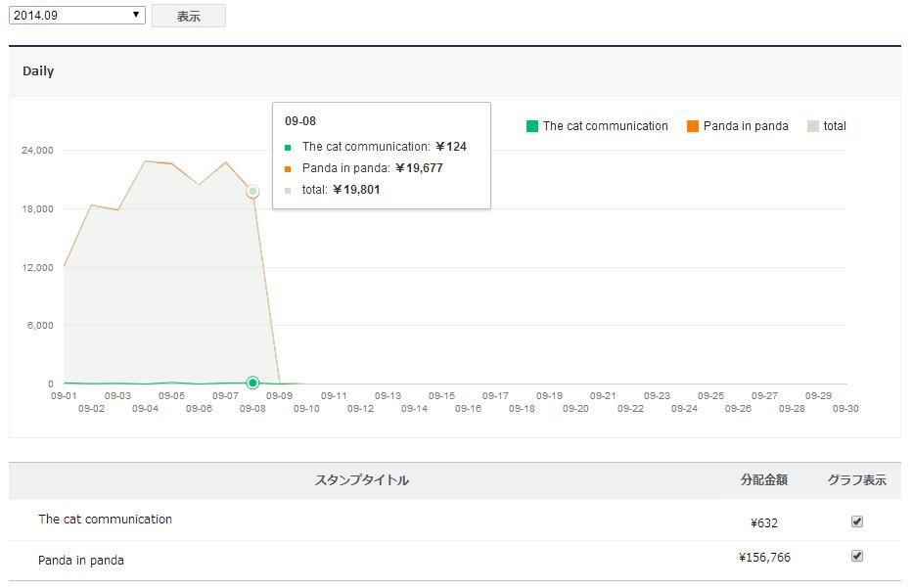This screenshot has width=913, height=588.
Task: Click the 09-08 total data point marker
Action: [252, 192]
